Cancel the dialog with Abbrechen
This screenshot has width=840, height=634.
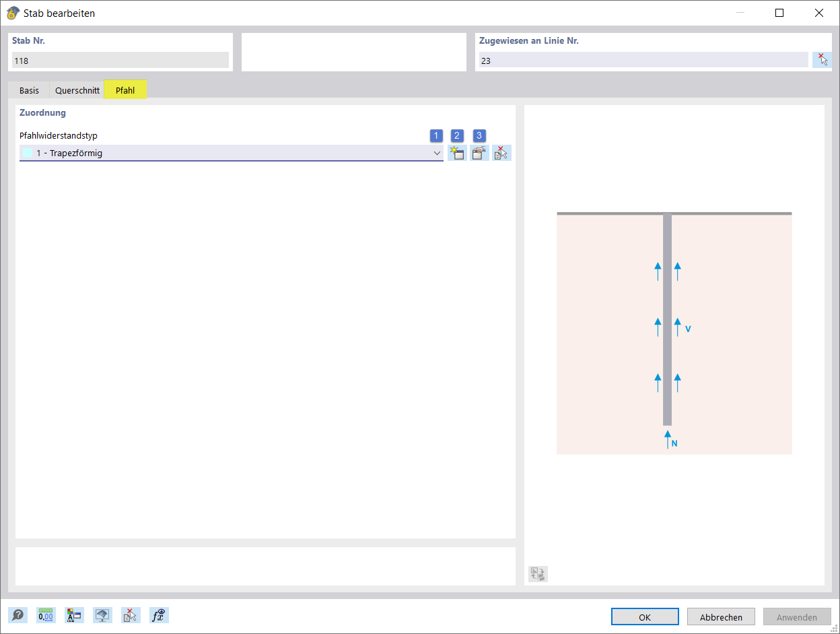(720, 617)
